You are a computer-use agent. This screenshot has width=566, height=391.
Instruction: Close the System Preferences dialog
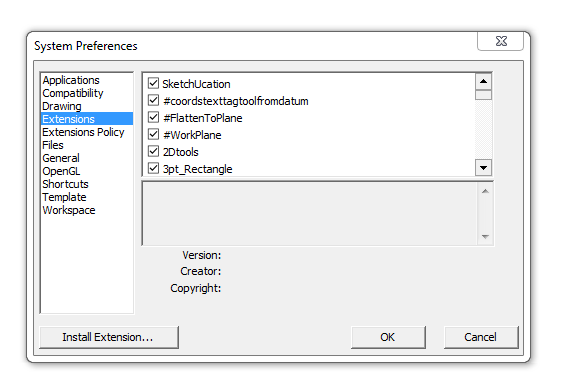tap(501, 41)
